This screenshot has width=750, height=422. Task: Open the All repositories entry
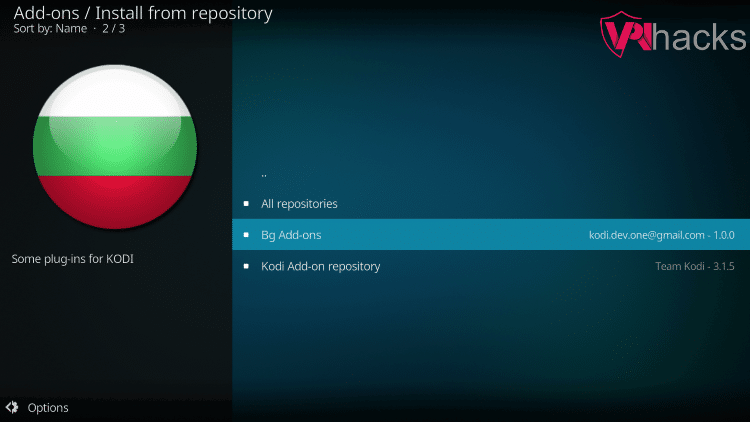coord(299,204)
